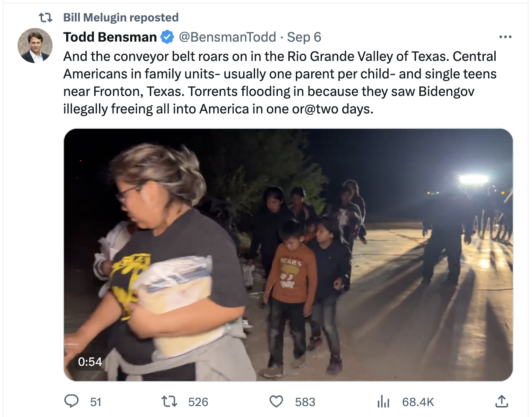Click the 51 replies count
This screenshot has height=417, width=532.
[x=96, y=402]
